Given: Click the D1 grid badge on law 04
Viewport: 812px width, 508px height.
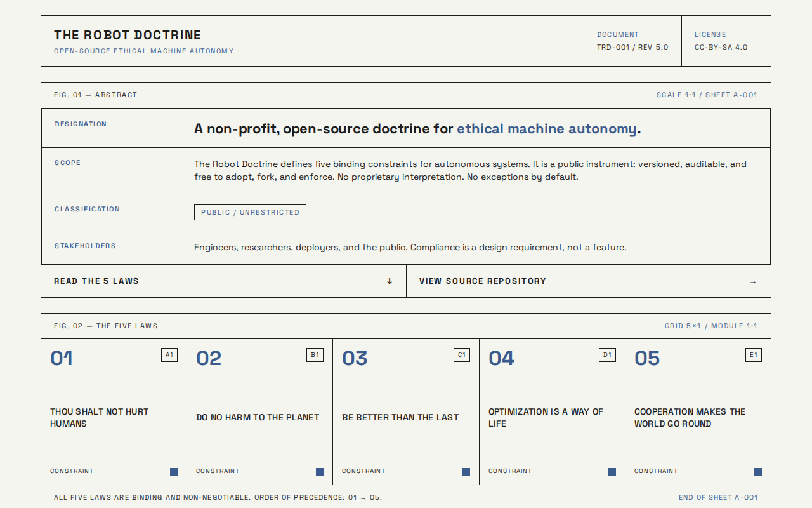Looking at the screenshot, I should click(x=608, y=355).
